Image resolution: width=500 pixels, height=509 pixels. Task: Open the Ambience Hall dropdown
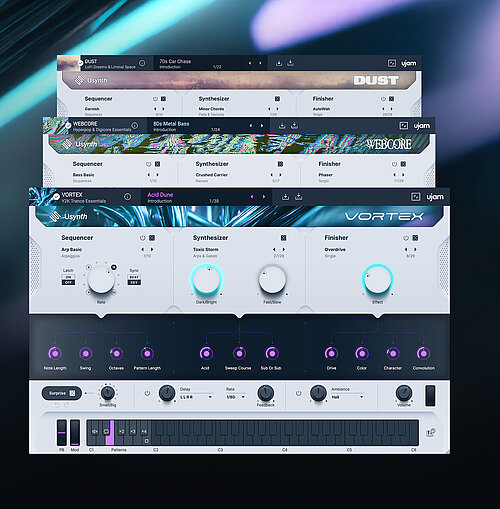(x=347, y=397)
